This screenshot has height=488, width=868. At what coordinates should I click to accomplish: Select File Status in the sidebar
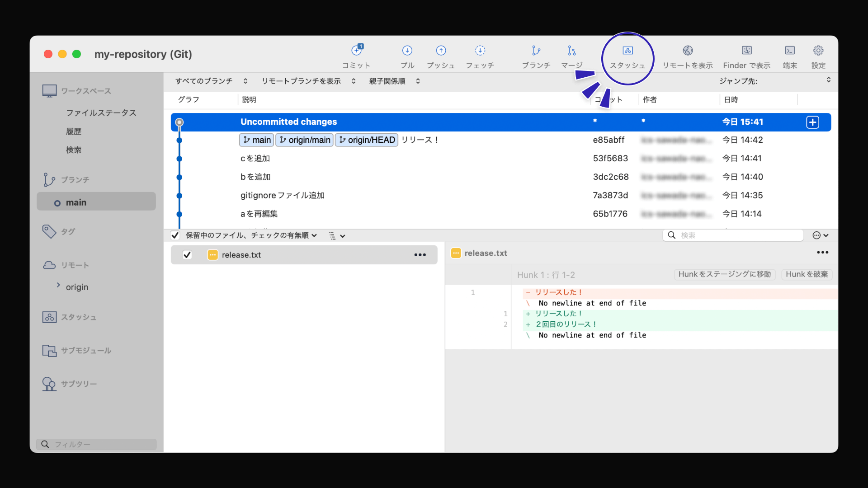(101, 113)
